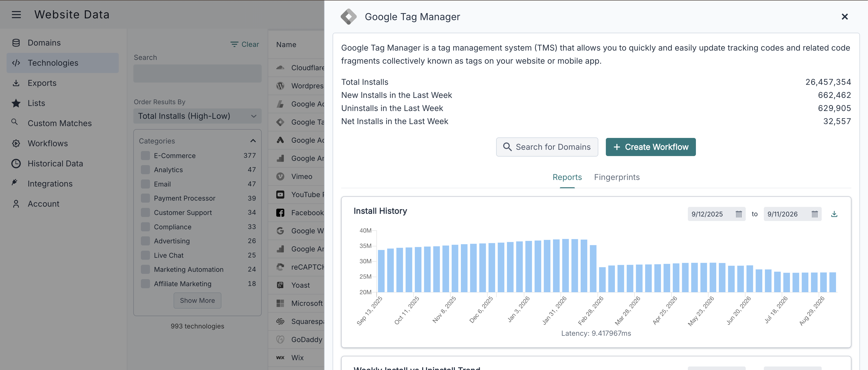Click the Wix logo icon
868x370 pixels.
pos(280,357)
